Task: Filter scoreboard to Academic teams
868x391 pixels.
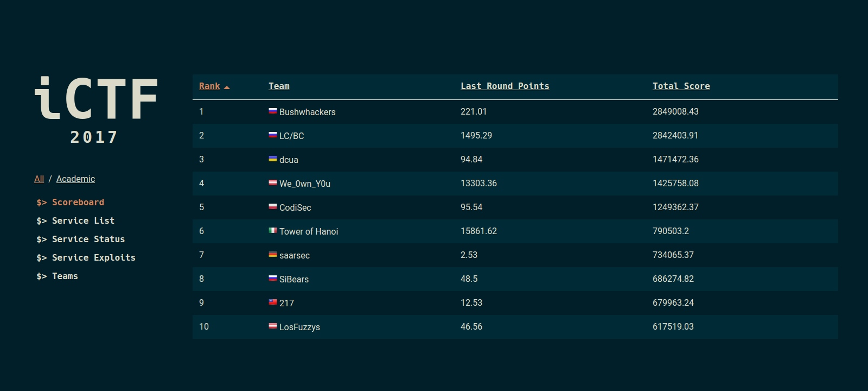Action: (x=75, y=179)
